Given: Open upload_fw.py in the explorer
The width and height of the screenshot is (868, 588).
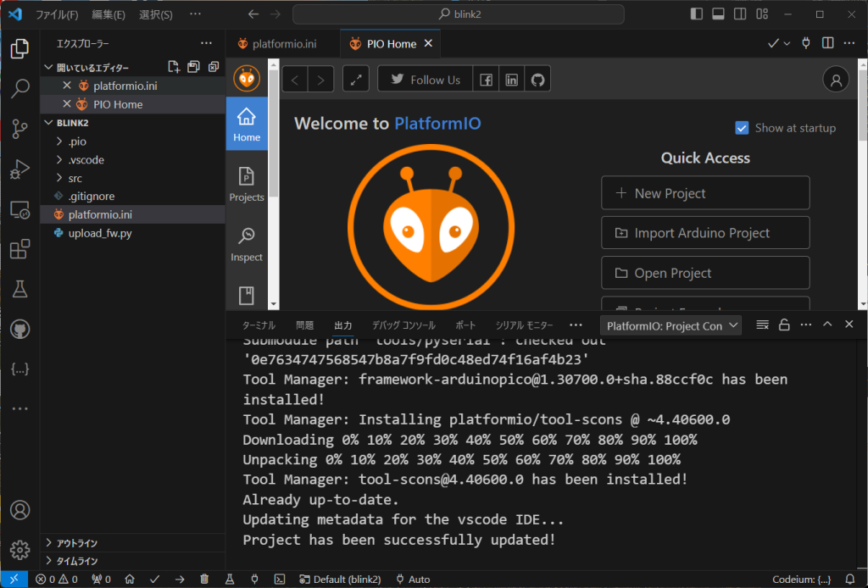Looking at the screenshot, I should tap(132, 233).
